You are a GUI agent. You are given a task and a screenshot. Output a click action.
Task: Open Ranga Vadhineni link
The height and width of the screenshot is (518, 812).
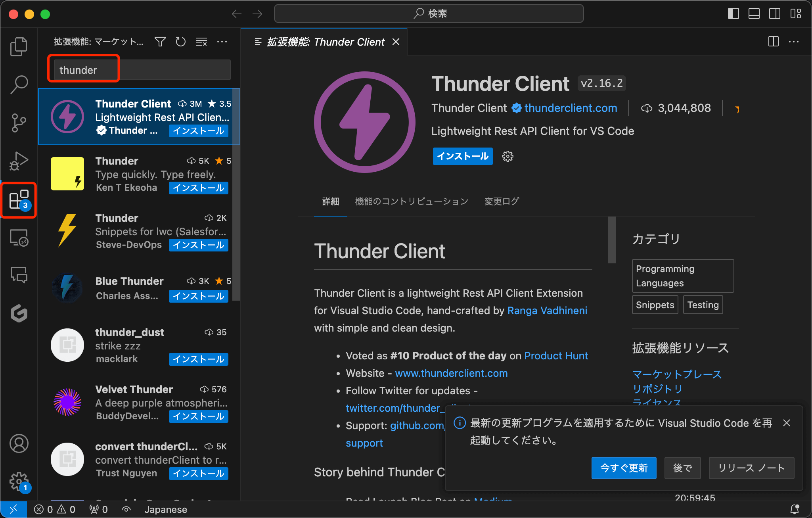[x=547, y=311]
